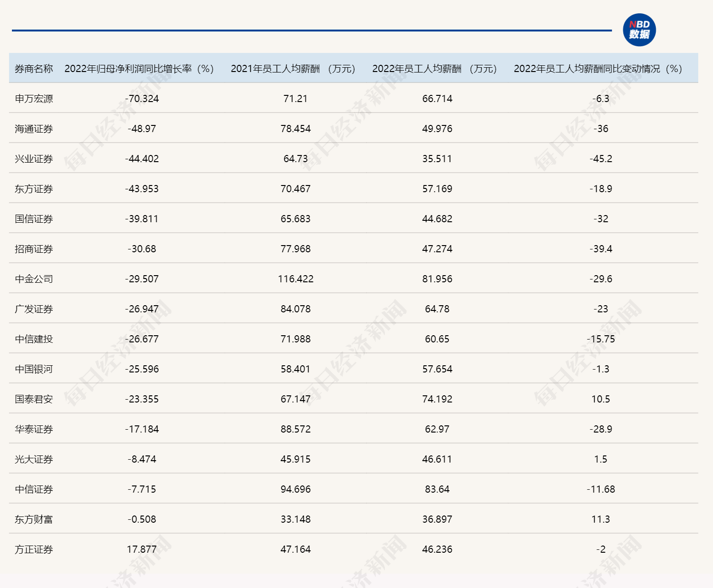Click the 49.976 salary value
This screenshot has width=713, height=588.
(x=437, y=129)
